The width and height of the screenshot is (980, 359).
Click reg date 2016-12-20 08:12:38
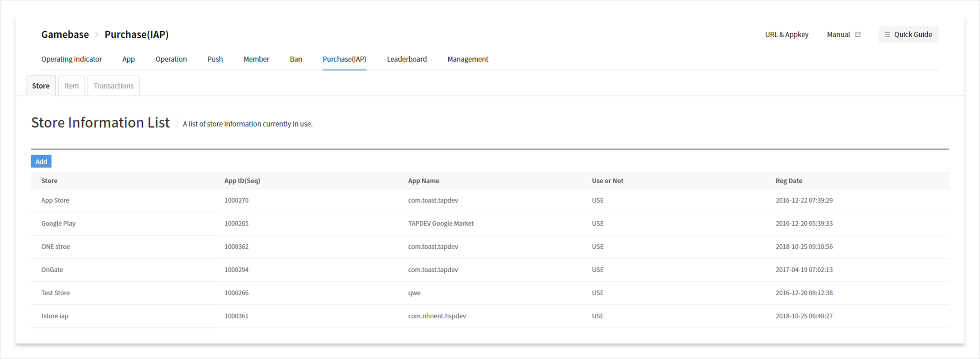pos(804,293)
